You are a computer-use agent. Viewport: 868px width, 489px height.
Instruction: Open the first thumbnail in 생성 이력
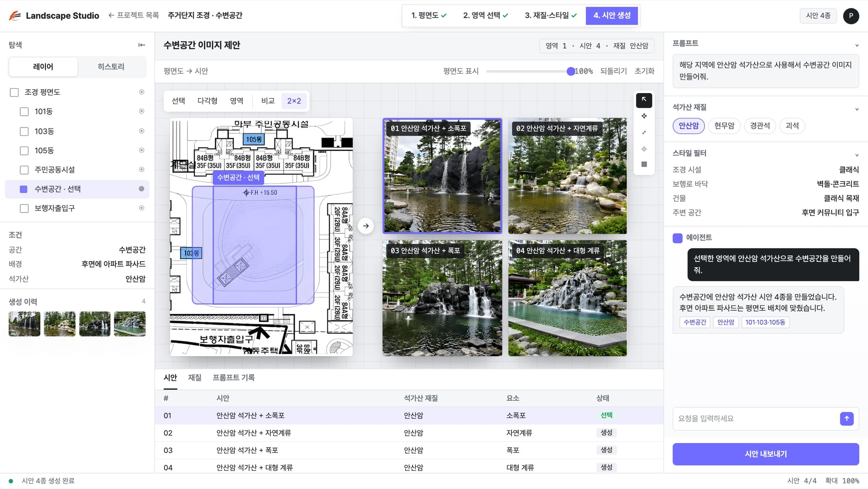pyautogui.click(x=24, y=324)
